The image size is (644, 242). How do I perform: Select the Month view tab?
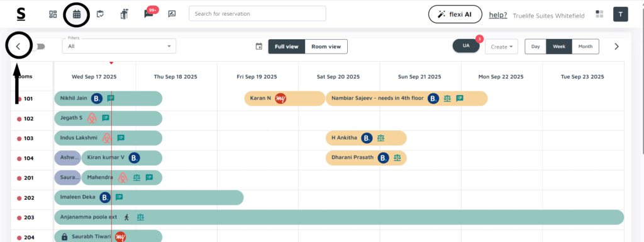pyautogui.click(x=586, y=47)
